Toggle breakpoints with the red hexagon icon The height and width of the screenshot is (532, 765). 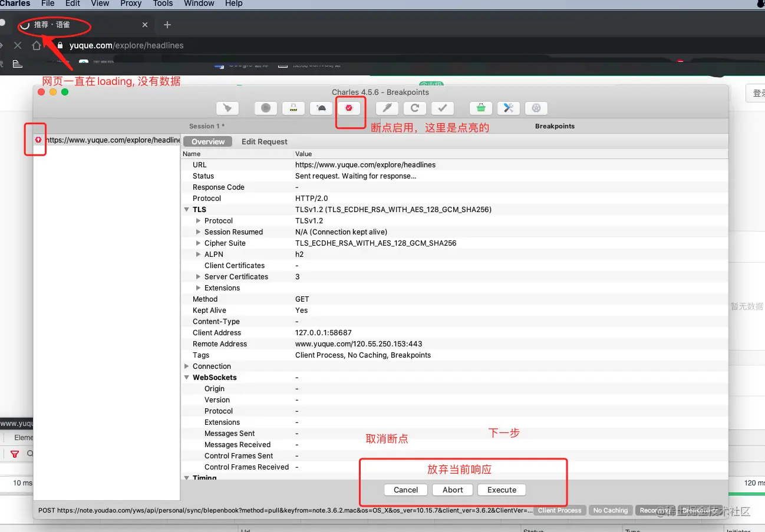click(349, 108)
